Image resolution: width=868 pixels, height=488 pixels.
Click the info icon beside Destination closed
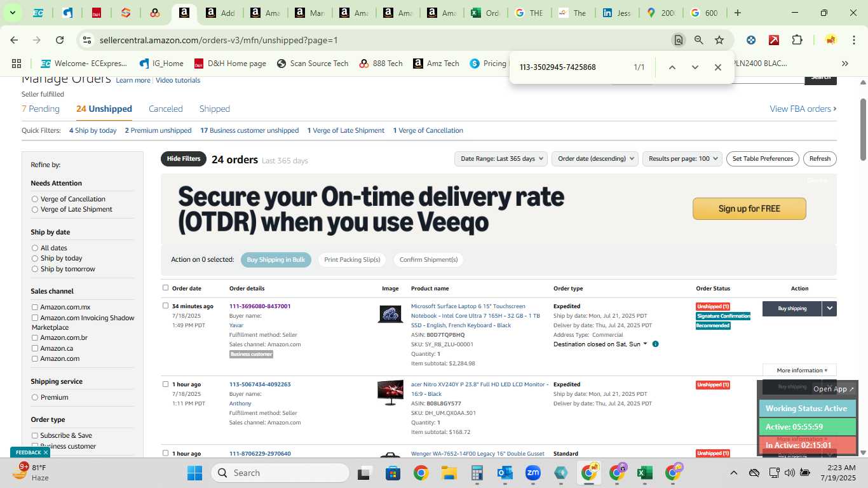pyautogui.click(x=655, y=344)
